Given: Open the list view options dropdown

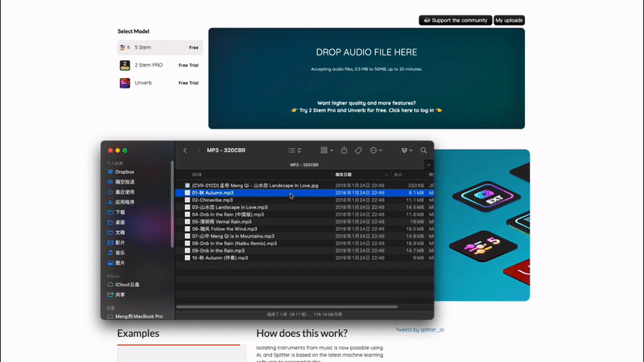Looking at the screenshot, I should click(295, 150).
